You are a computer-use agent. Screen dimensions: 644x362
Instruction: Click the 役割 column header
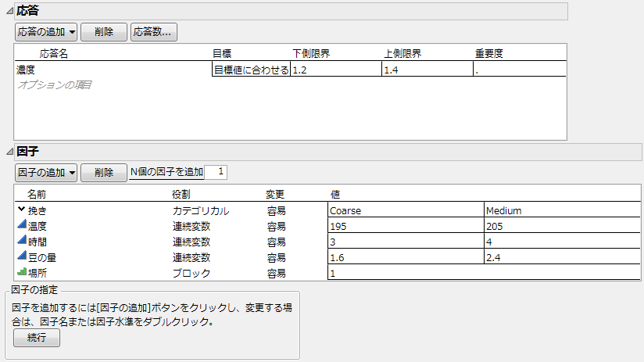[181, 195]
